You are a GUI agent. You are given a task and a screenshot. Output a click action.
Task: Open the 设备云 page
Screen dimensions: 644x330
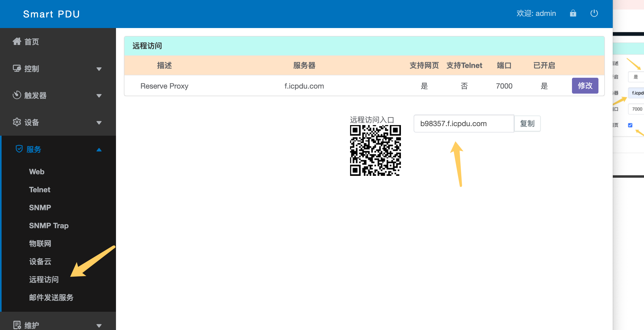[x=40, y=262]
